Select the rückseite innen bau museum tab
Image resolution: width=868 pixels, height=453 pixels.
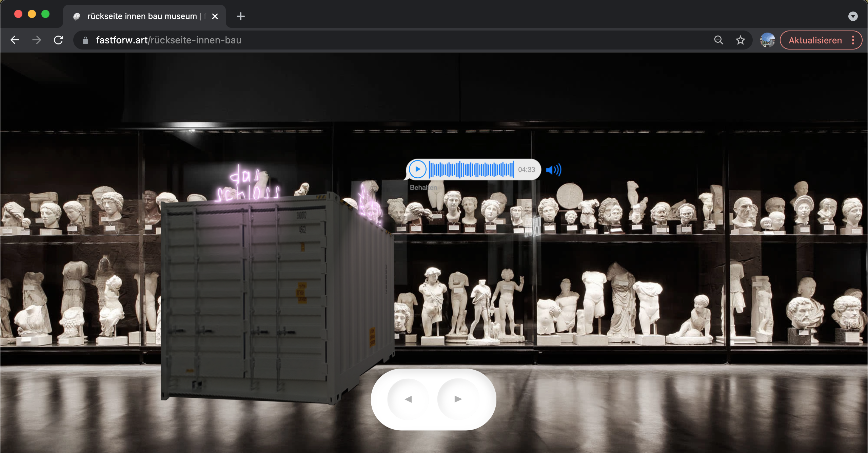(x=142, y=16)
